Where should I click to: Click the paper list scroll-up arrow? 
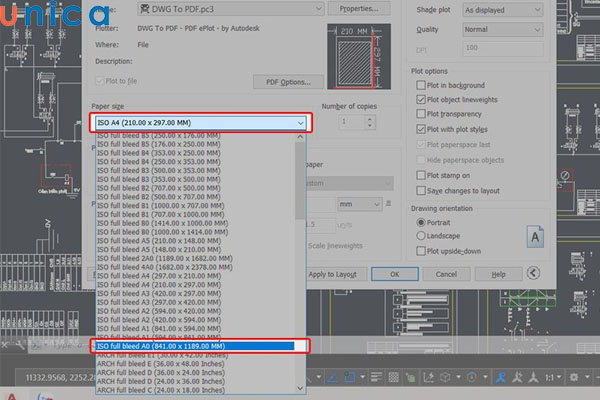300,137
